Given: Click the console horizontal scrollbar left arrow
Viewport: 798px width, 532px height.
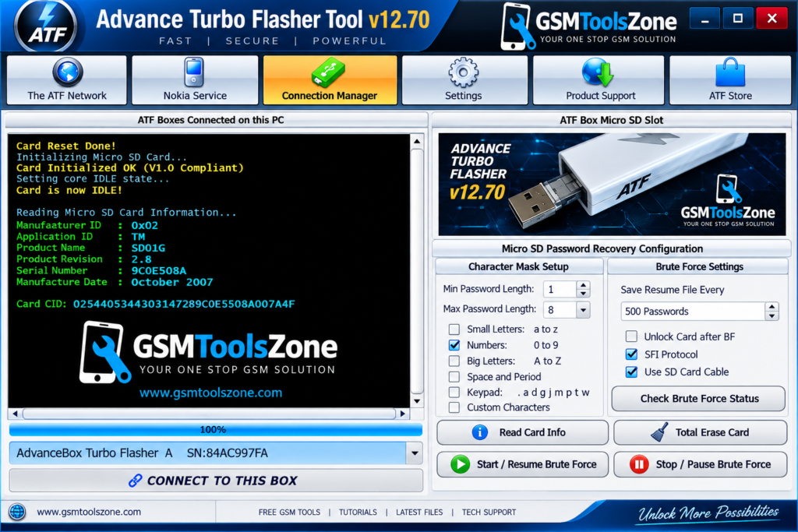Looking at the screenshot, I should 16,414.
